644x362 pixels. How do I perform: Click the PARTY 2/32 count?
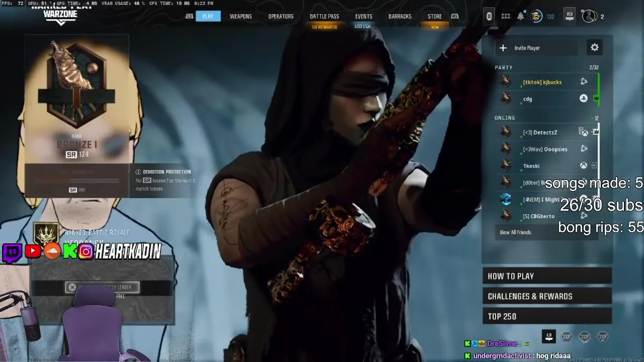(594, 67)
